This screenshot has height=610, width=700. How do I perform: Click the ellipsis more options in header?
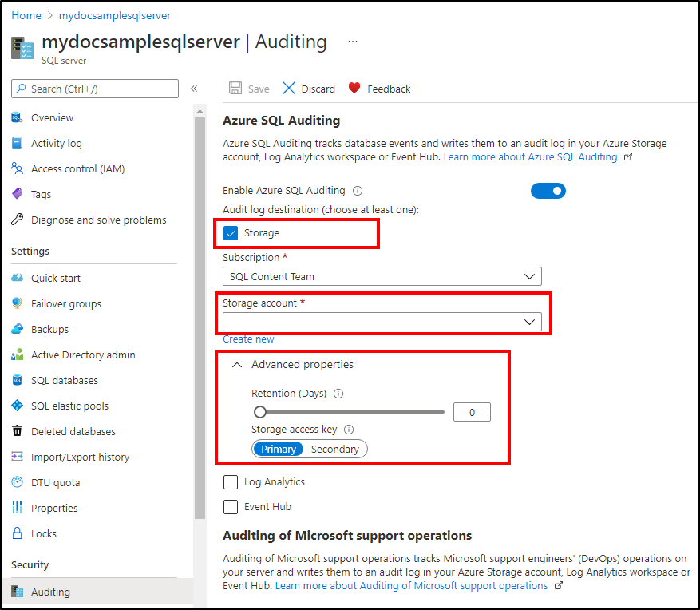tap(353, 42)
